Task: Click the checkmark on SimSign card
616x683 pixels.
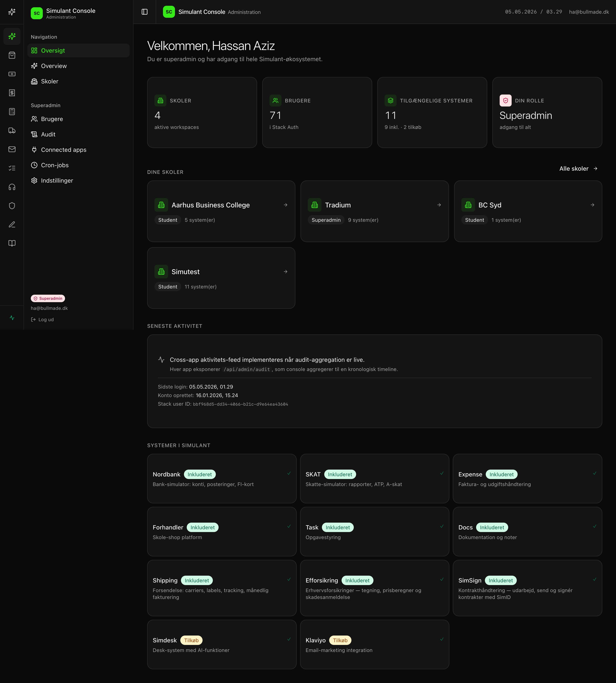Action: pyautogui.click(x=595, y=580)
